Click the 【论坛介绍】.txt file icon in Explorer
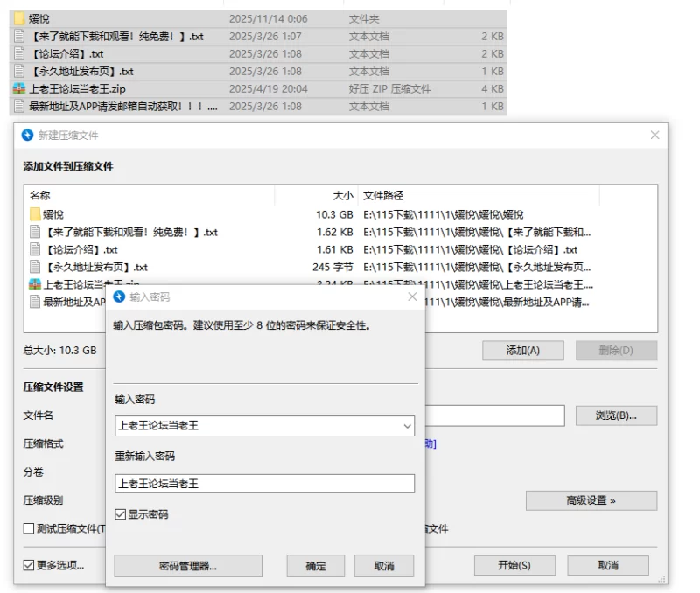This screenshot has height=593, width=700. (19, 53)
